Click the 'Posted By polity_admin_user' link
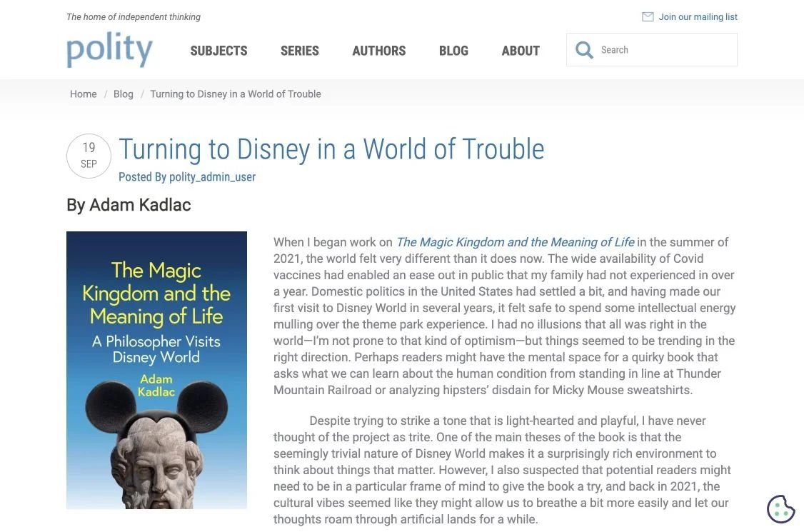This screenshot has height=532, width=804. click(187, 177)
